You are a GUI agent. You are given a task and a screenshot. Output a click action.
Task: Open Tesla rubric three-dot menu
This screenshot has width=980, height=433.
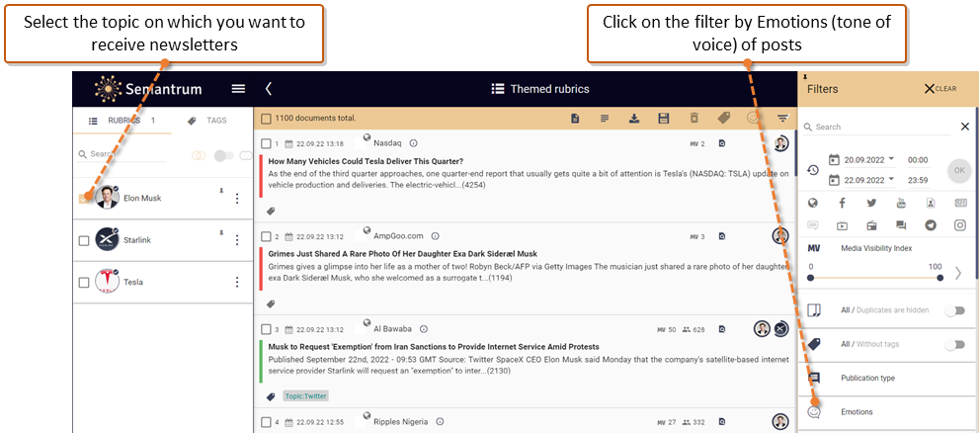pos(237,282)
